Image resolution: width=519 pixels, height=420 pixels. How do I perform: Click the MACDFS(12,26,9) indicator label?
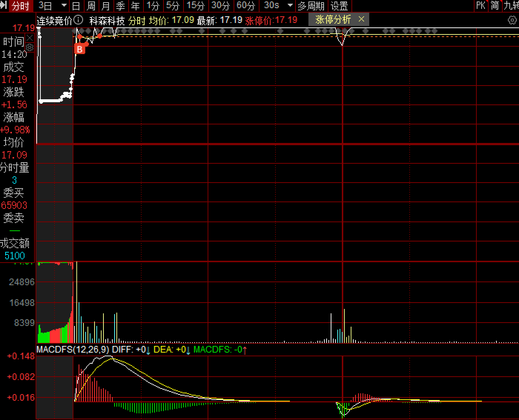(73, 349)
